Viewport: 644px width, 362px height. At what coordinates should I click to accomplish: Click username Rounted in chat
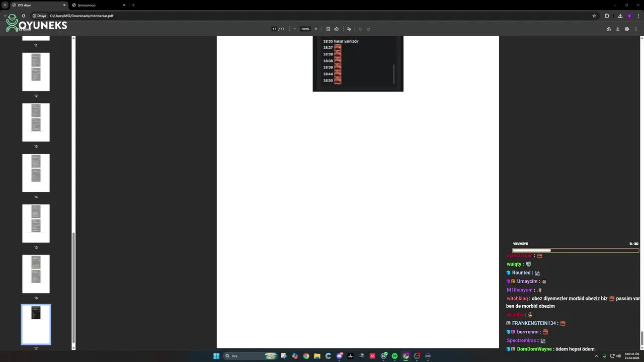[521, 273]
